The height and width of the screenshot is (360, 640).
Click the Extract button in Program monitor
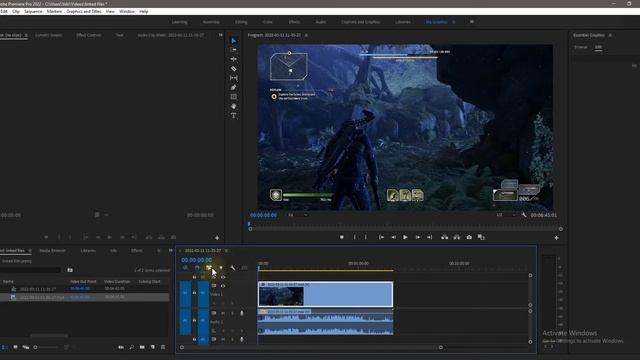point(457,237)
